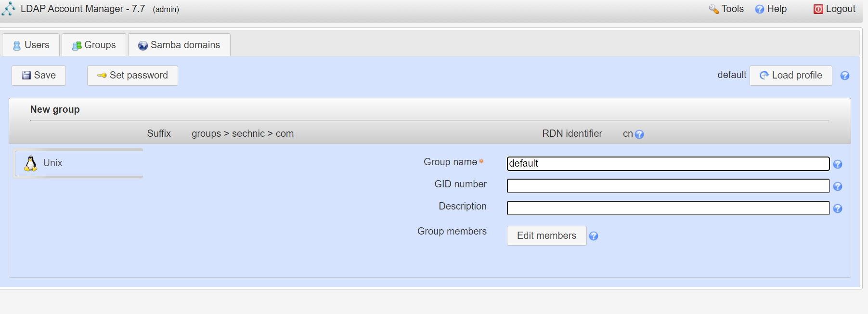Open help icon for Group members
The image size is (868, 314).
pyautogui.click(x=594, y=236)
